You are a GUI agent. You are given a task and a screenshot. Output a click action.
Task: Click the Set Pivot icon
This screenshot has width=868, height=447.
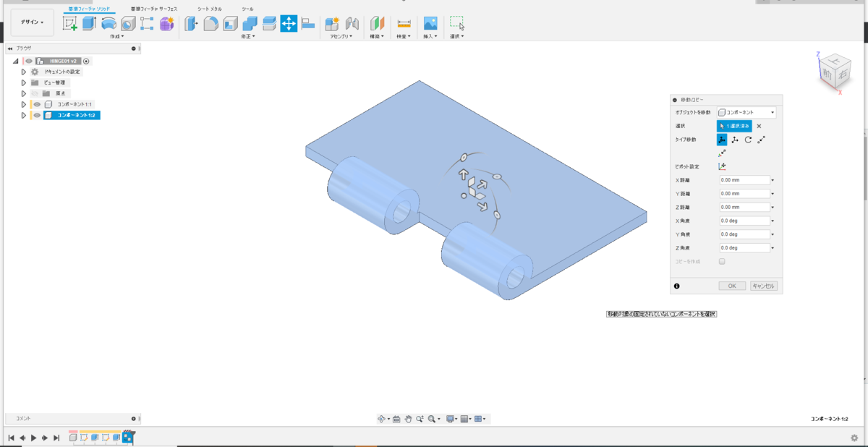pyautogui.click(x=722, y=166)
